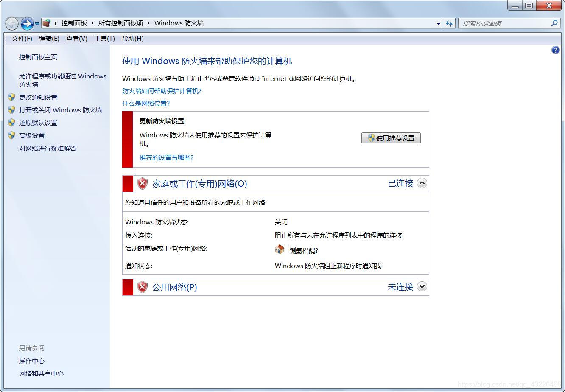The width and height of the screenshot is (565, 392).
Task: Click the red shield icon beside 公用网络
Action: [143, 287]
